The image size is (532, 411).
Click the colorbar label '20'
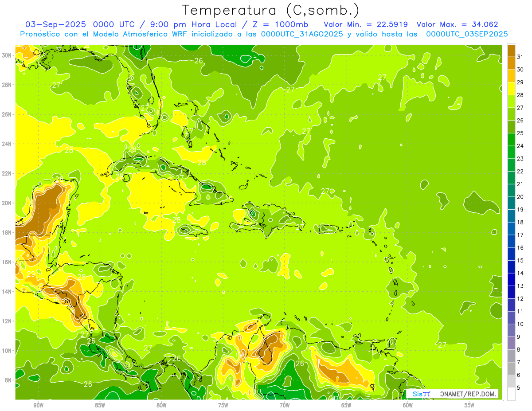(x=520, y=197)
